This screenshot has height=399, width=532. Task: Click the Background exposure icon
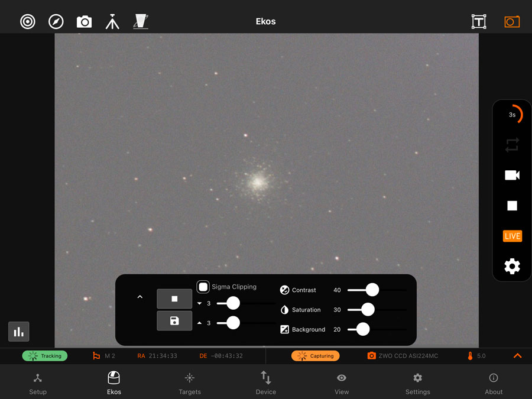(284, 329)
